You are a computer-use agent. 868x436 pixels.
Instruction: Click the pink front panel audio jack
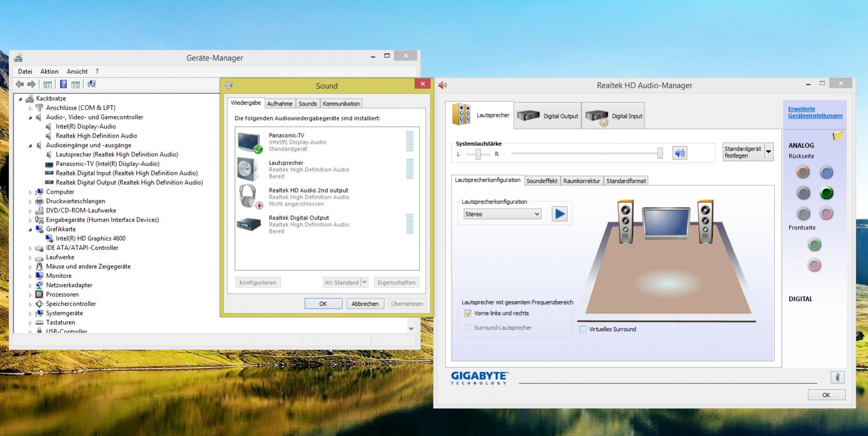pos(814,265)
